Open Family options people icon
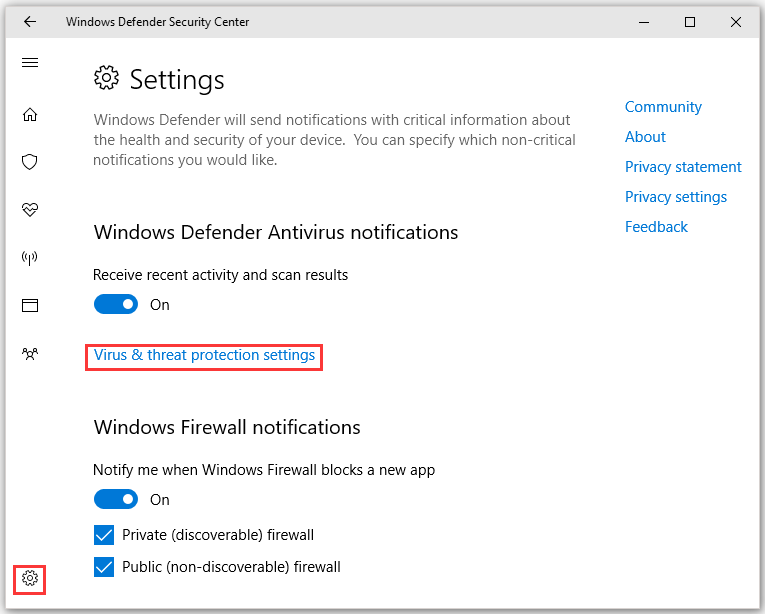This screenshot has height=614, width=765. coord(30,353)
